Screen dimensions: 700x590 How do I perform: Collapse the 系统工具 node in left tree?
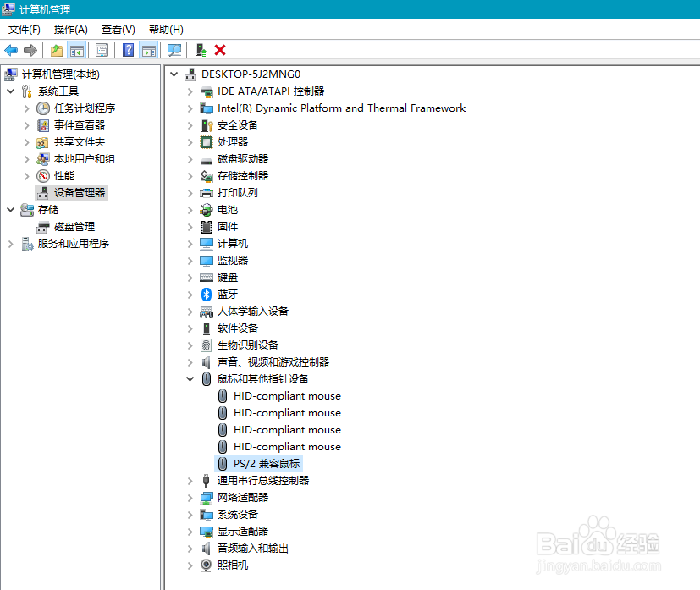coord(11,91)
